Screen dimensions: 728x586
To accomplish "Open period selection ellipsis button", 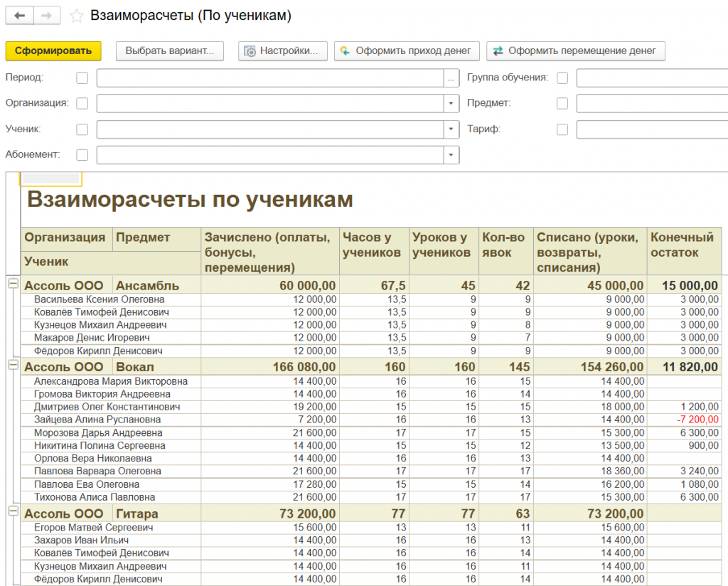I will (451, 78).
